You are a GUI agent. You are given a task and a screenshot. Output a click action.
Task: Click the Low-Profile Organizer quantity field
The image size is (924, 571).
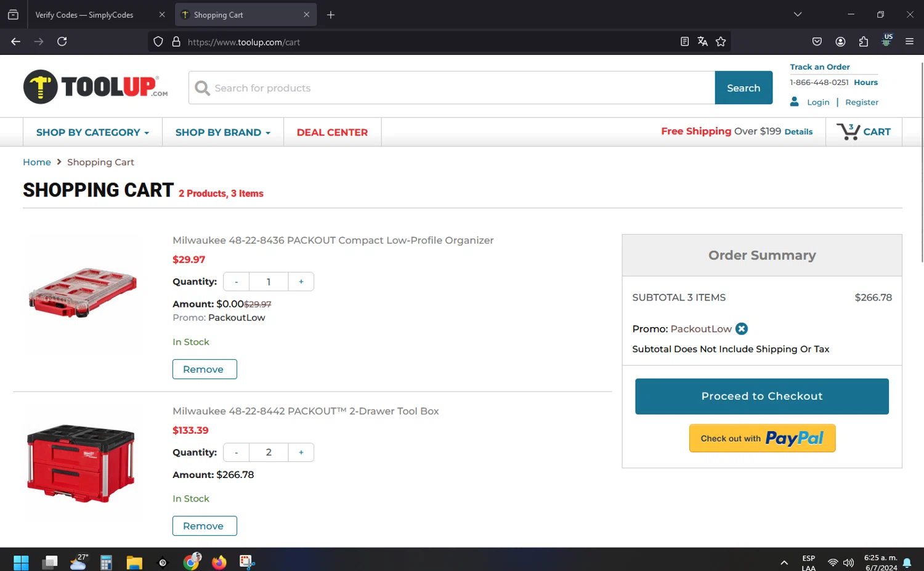point(269,281)
